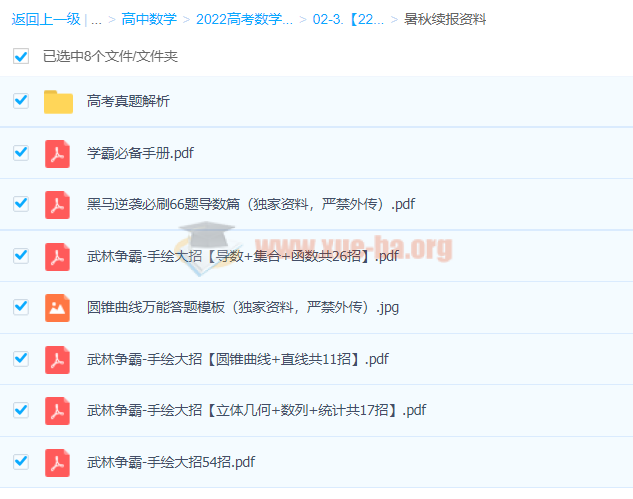Open the 02-3.【22... breadcrumb folder
The image size is (633, 499).
[348, 19]
